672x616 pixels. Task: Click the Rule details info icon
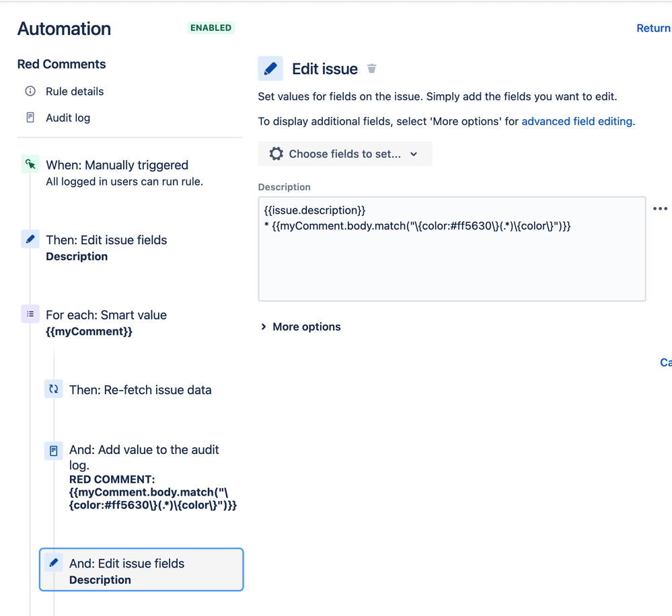click(30, 91)
